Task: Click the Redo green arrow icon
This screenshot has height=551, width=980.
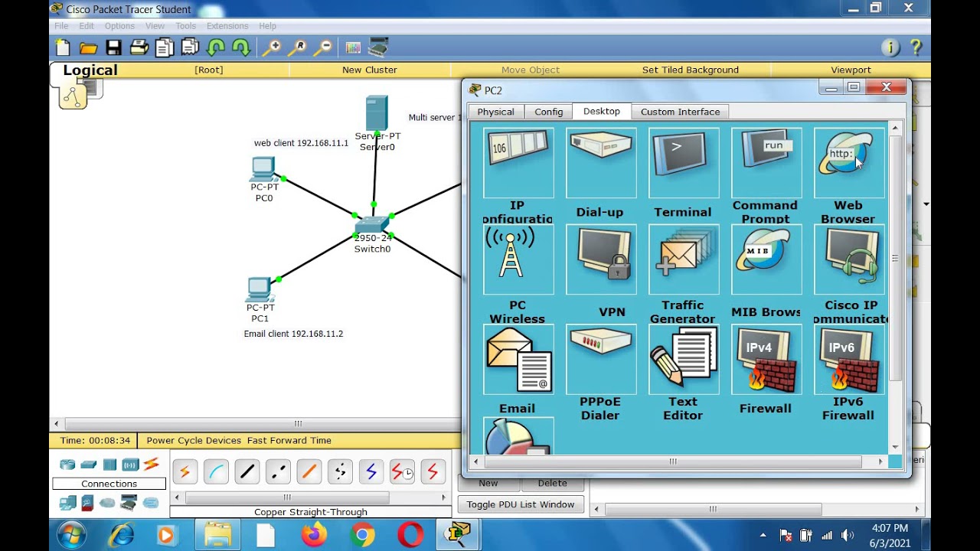Action: click(x=241, y=47)
